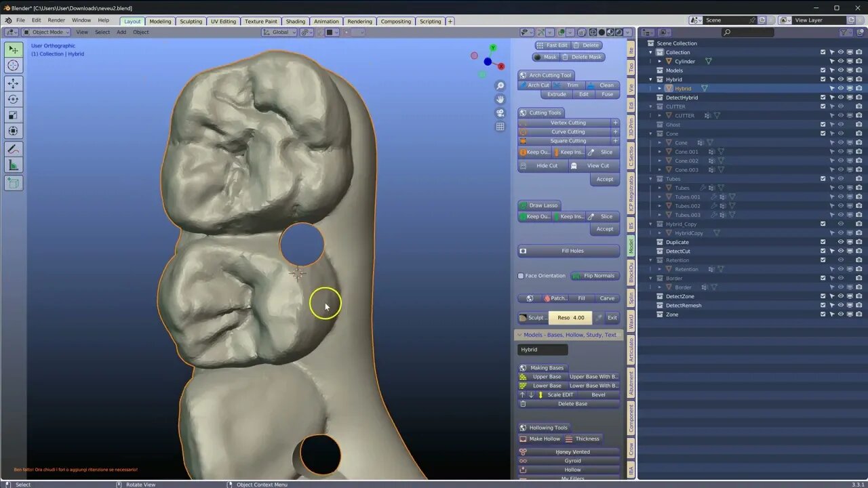Activate the Rotate tool
Screen dimensions: 868x488
(x=13, y=99)
